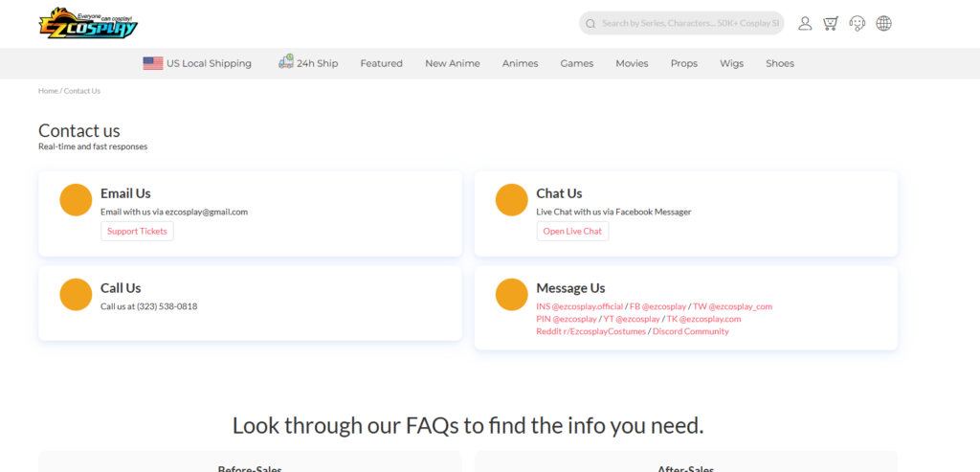Open the Wigs menu
Image resolution: width=980 pixels, height=472 pixels.
point(732,63)
